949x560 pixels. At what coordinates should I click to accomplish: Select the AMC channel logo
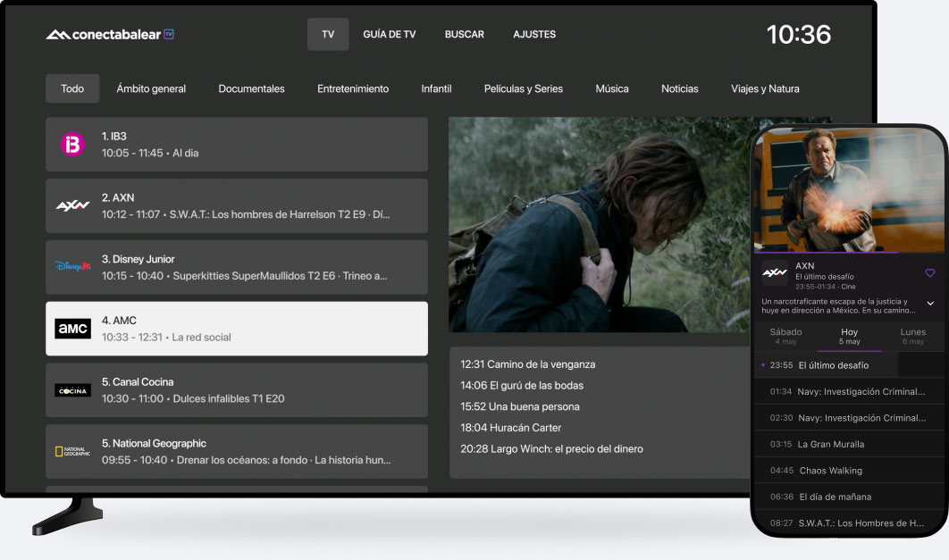click(x=72, y=329)
